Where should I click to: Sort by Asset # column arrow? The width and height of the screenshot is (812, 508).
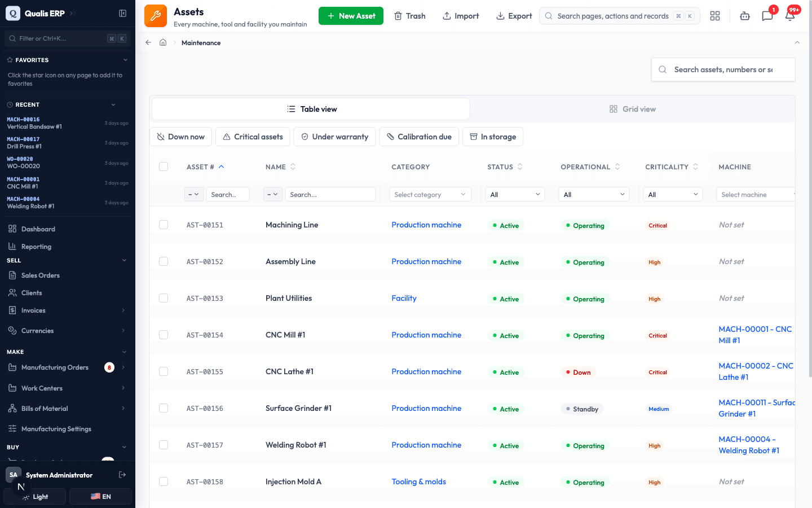[222, 167]
